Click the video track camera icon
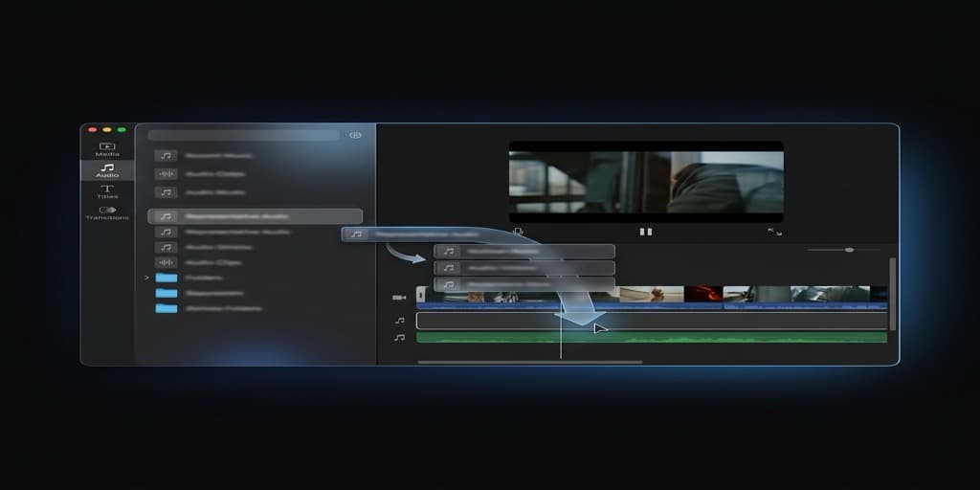 399,298
